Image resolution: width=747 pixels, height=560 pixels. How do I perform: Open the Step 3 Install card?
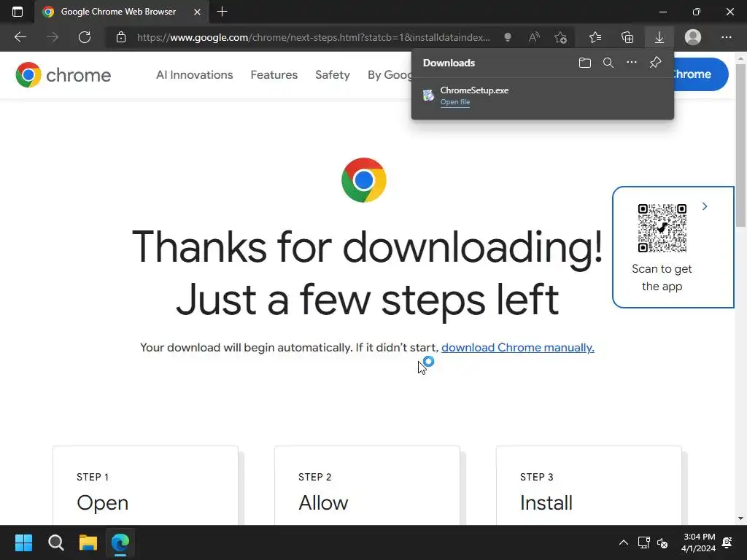(589, 486)
